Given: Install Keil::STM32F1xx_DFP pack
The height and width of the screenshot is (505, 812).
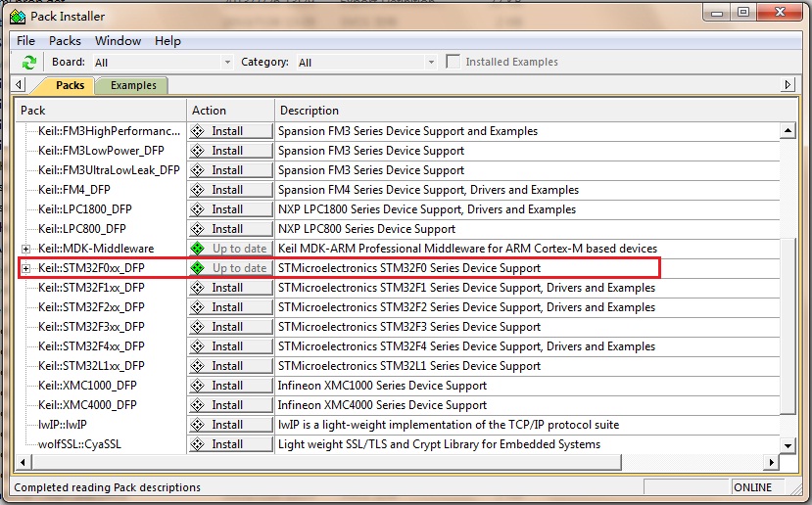Looking at the screenshot, I should [230, 288].
